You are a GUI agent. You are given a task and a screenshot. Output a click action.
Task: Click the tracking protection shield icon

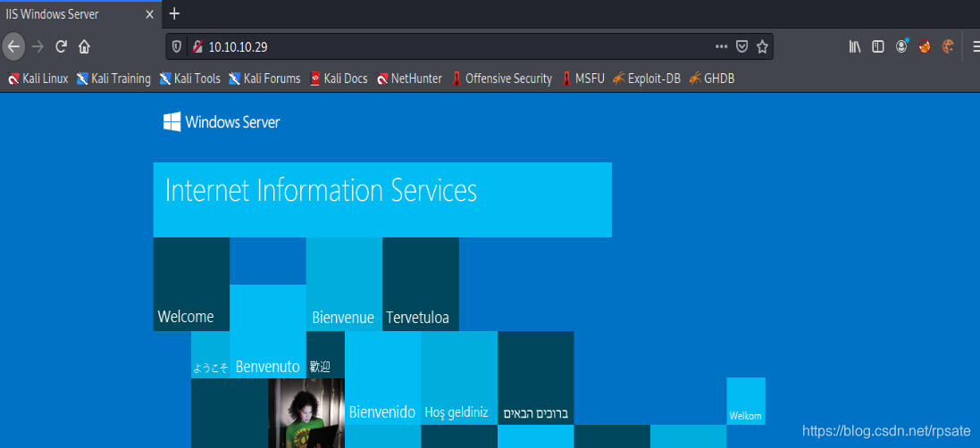pos(177,46)
